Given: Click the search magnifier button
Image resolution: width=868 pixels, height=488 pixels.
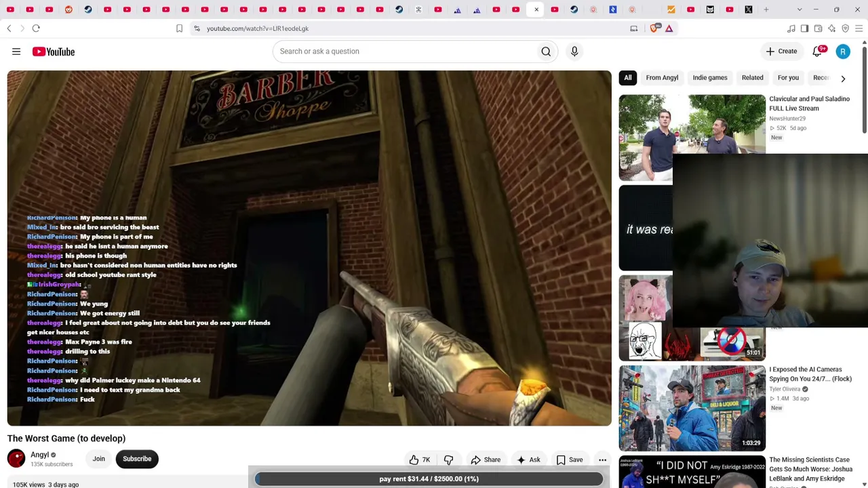Looking at the screenshot, I should (546, 52).
